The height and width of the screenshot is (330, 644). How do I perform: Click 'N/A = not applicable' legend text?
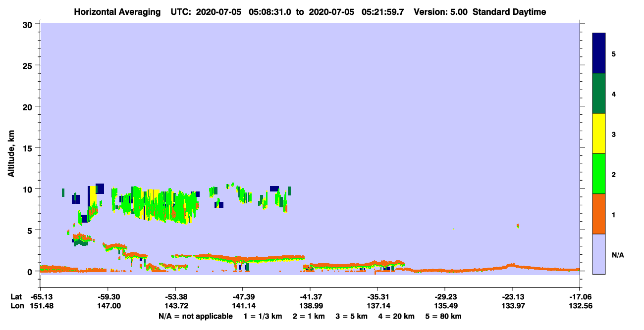click(x=195, y=316)
